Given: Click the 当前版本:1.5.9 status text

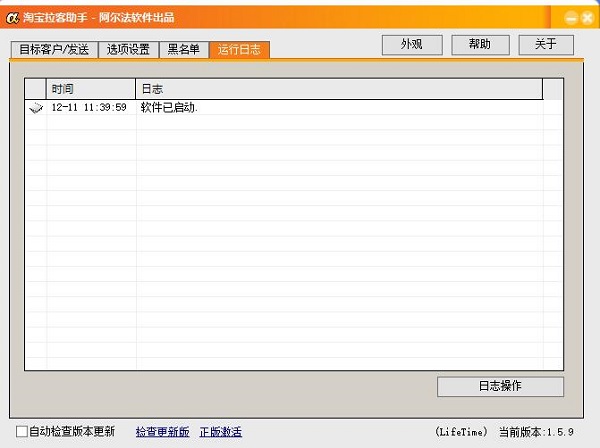Looking at the screenshot, I should tap(536, 432).
